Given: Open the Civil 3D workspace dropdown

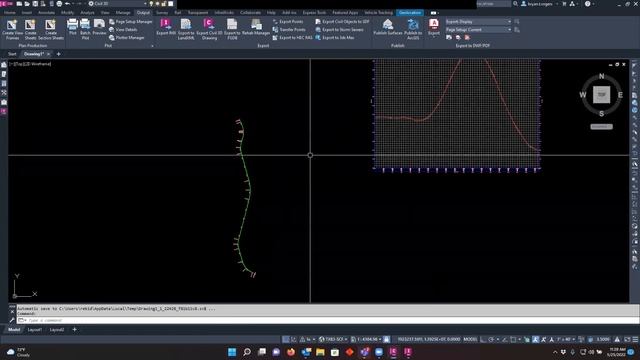Looking at the screenshot, I should [x=118, y=4].
